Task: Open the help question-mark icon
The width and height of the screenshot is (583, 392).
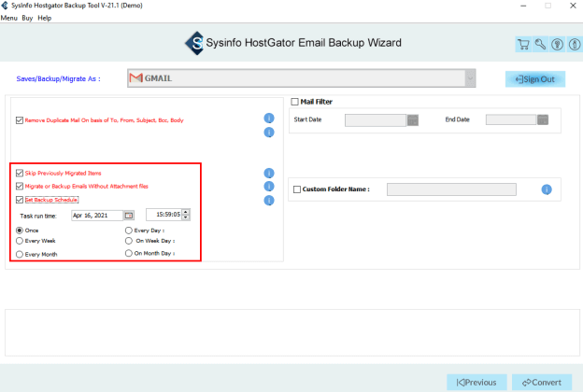Action: (557, 44)
